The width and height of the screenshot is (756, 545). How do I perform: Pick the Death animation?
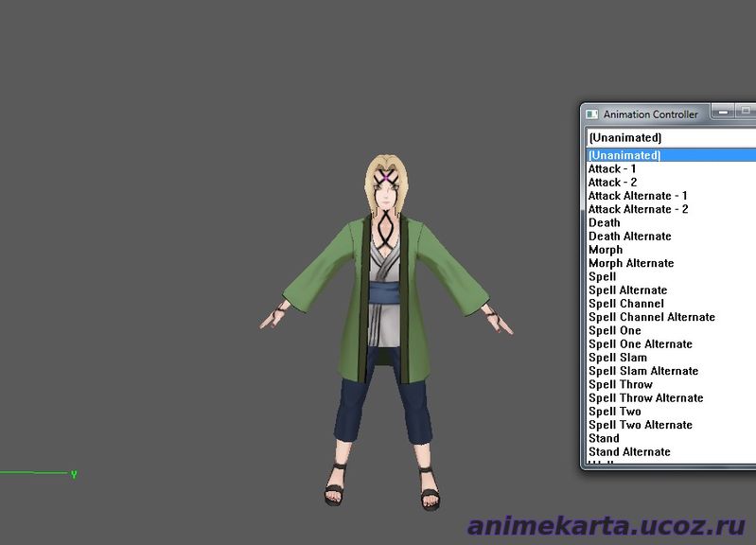click(671, 222)
